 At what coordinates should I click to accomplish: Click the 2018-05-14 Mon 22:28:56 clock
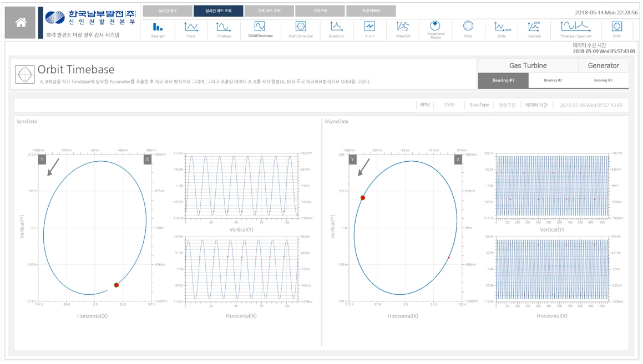pos(606,13)
